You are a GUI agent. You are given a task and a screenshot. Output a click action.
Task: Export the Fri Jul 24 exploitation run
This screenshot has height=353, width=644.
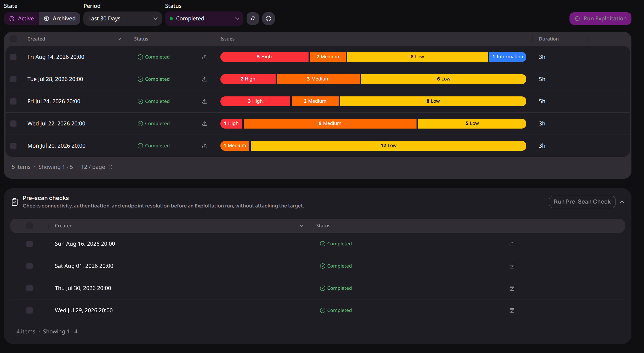pos(205,101)
